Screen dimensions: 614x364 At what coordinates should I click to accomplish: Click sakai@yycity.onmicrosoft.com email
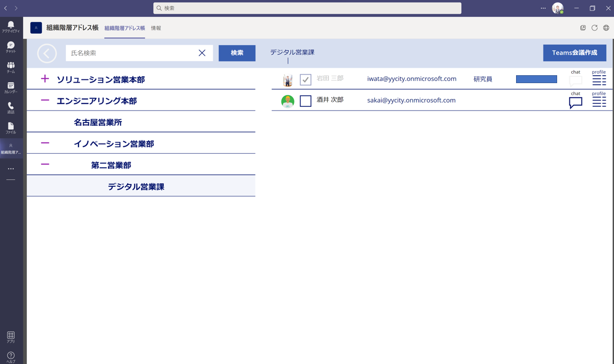pyautogui.click(x=411, y=100)
